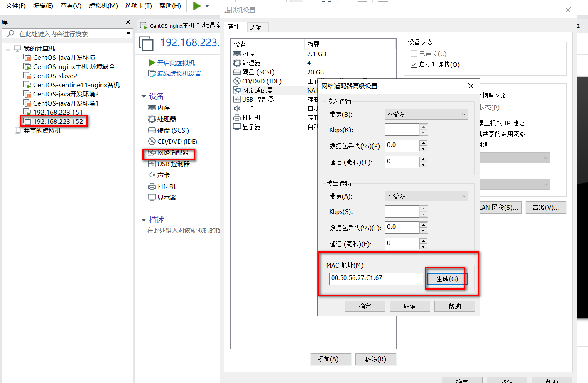Click the 显示器 icon in settings hardware list

pyautogui.click(x=237, y=127)
